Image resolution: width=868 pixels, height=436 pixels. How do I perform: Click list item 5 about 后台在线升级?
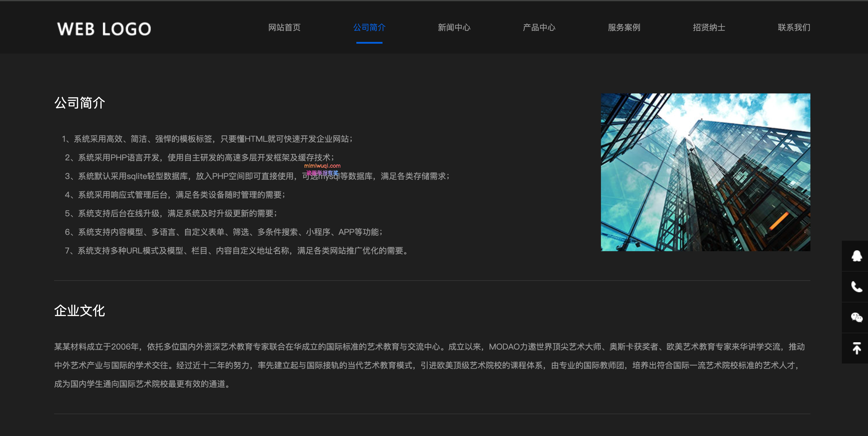click(x=171, y=213)
